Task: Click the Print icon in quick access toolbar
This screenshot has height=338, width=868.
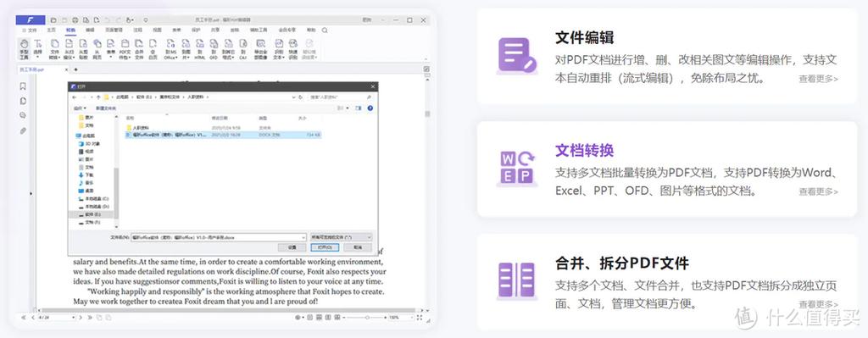Action: click(x=75, y=20)
